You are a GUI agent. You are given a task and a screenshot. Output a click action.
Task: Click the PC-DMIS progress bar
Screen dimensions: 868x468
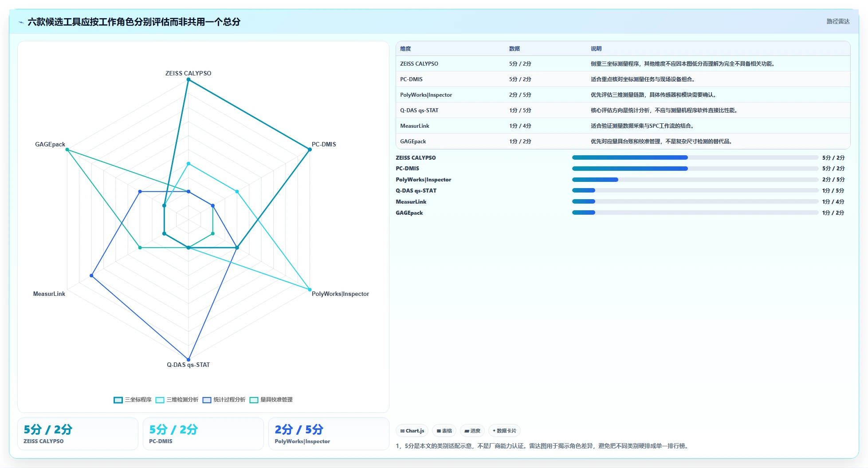[x=695, y=169]
